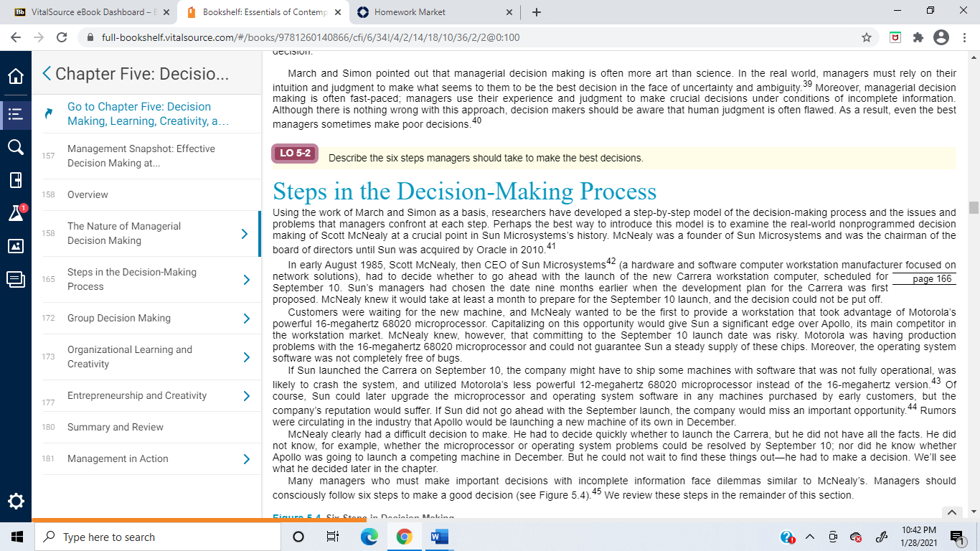Viewport: 980px width, 551px height.
Task: Open The Nature of Managerial Decision Making entry
Action: [x=124, y=233]
